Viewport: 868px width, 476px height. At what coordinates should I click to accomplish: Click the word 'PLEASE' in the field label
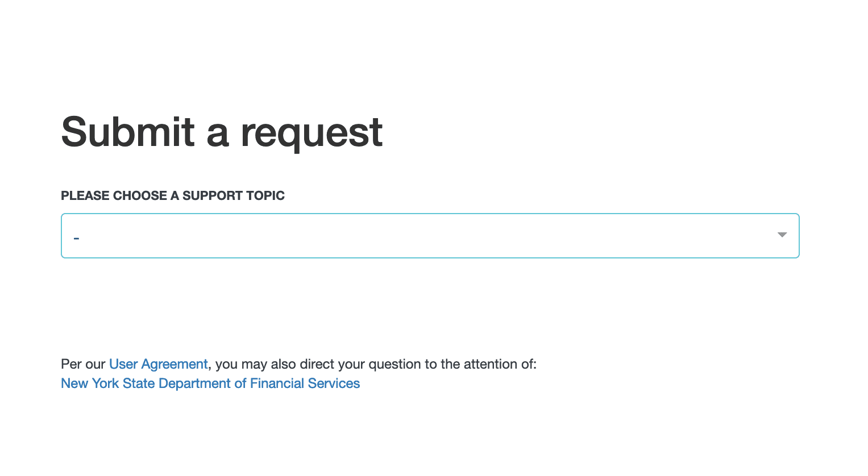pos(85,196)
